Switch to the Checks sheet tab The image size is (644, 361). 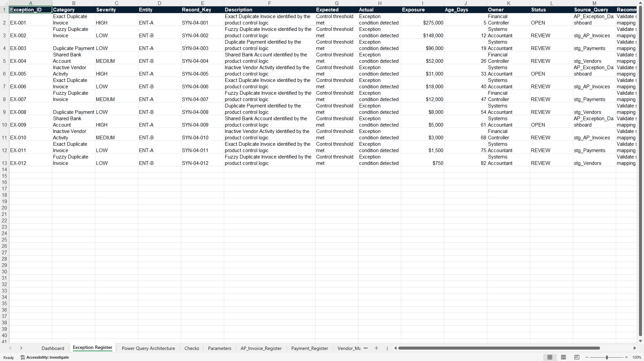click(192, 348)
